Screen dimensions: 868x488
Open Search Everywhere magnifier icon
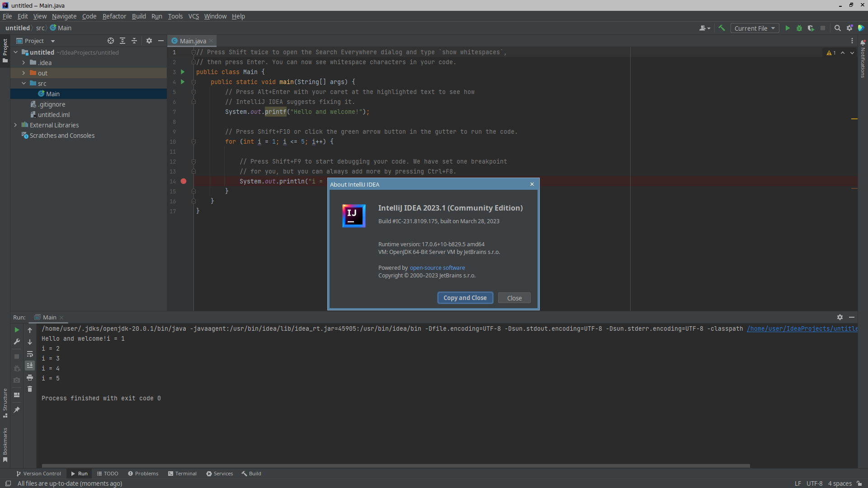click(837, 28)
